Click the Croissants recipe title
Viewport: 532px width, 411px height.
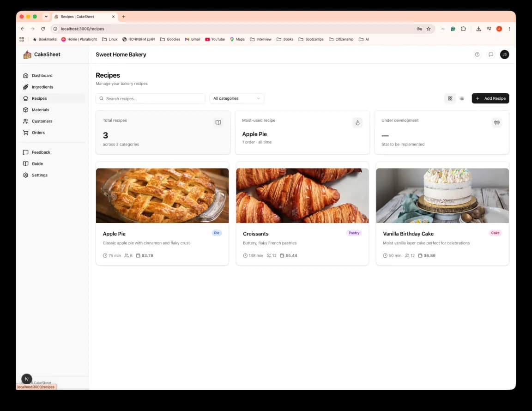click(x=255, y=234)
